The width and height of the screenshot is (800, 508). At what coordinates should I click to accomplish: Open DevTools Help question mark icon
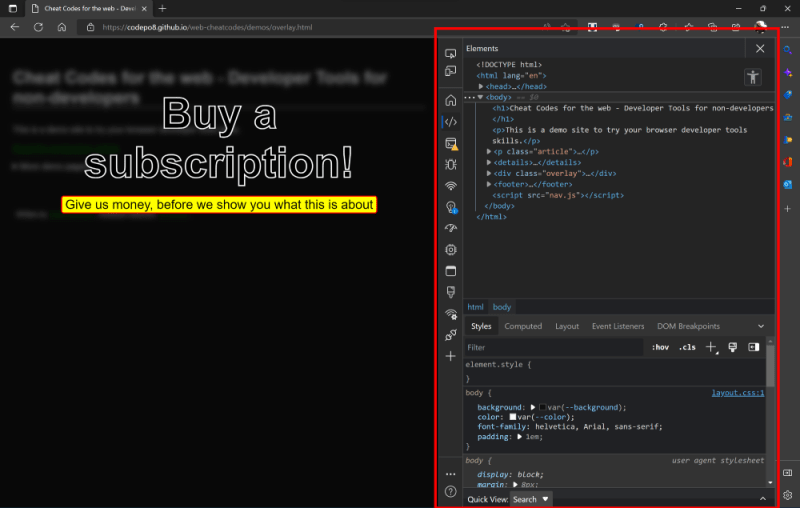coord(451,492)
